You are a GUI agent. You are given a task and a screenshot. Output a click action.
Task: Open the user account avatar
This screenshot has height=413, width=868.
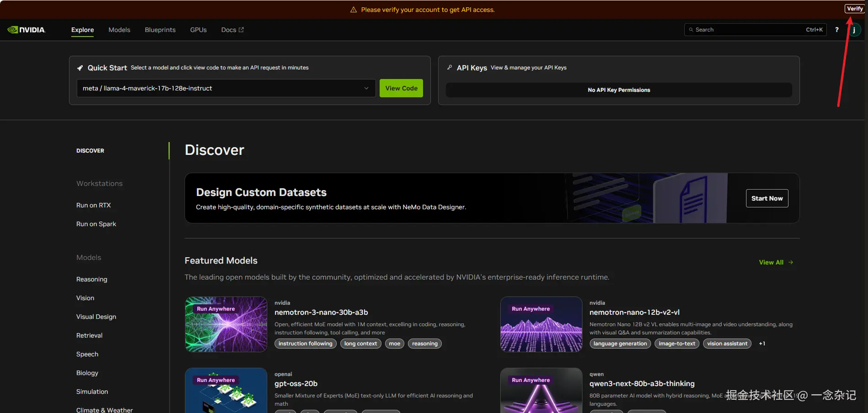coord(854,30)
